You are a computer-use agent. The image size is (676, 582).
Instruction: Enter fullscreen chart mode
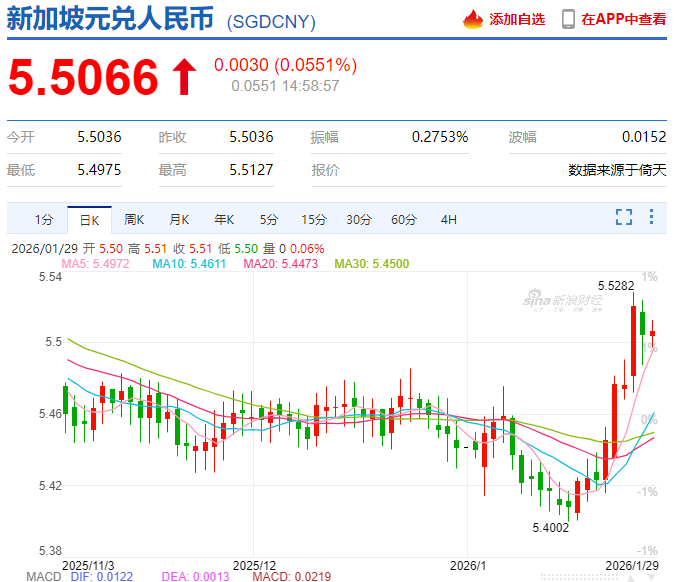pos(624,217)
